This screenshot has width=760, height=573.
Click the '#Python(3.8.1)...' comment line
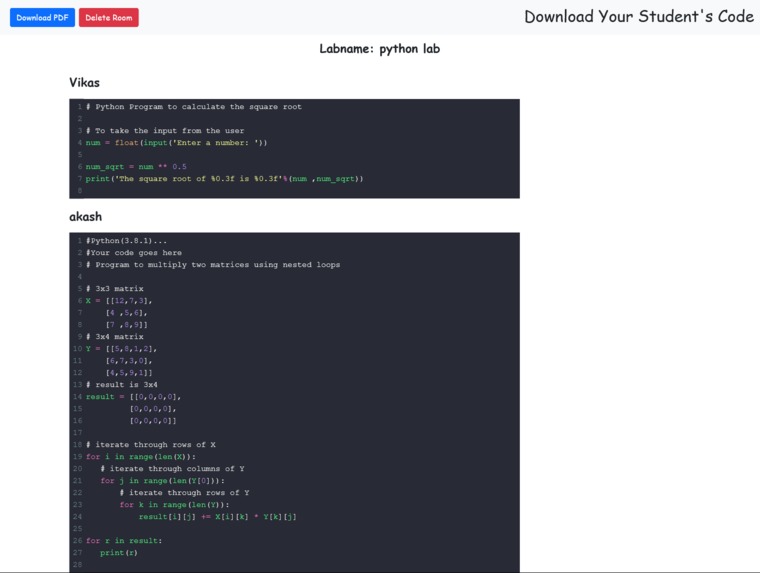point(126,241)
